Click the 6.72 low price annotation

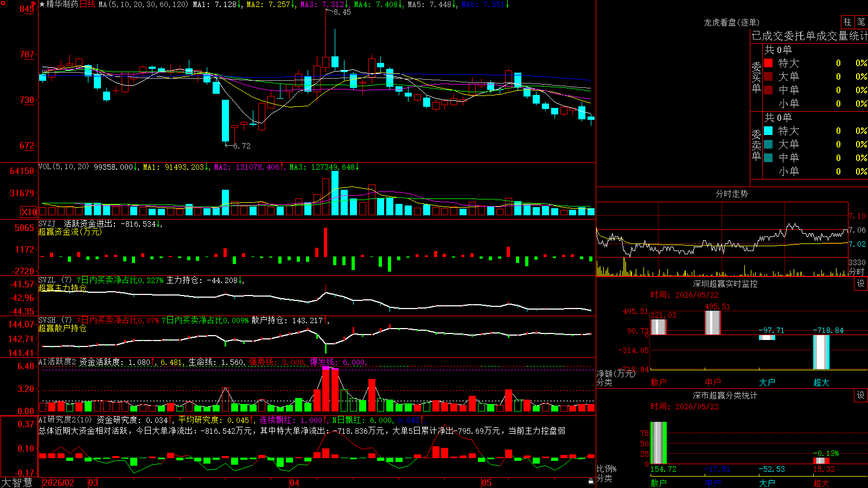(242, 146)
